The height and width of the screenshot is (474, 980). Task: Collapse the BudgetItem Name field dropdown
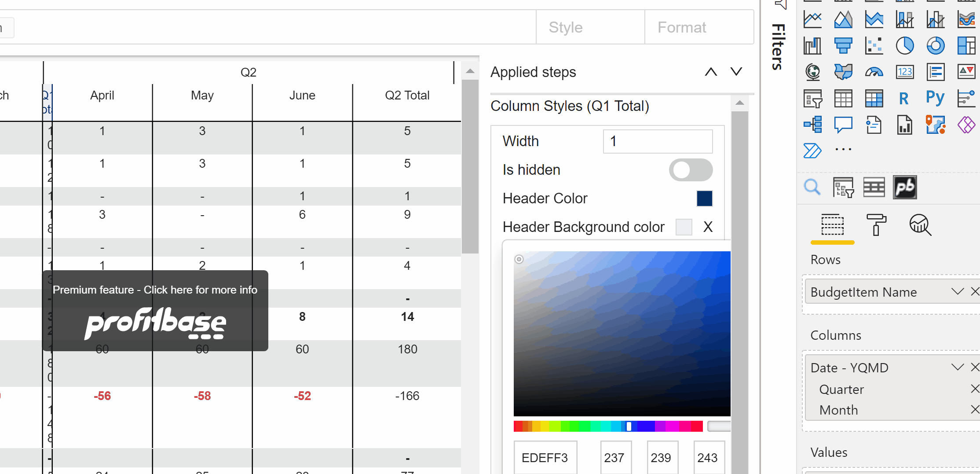coord(958,291)
